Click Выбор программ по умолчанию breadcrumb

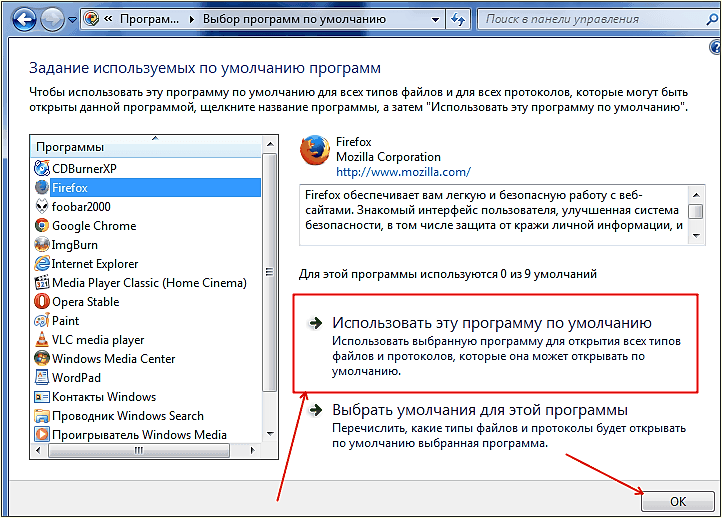(294, 19)
